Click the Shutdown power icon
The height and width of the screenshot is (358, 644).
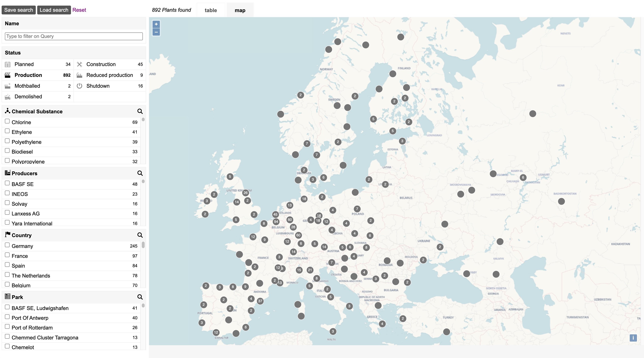tap(79, 86)
